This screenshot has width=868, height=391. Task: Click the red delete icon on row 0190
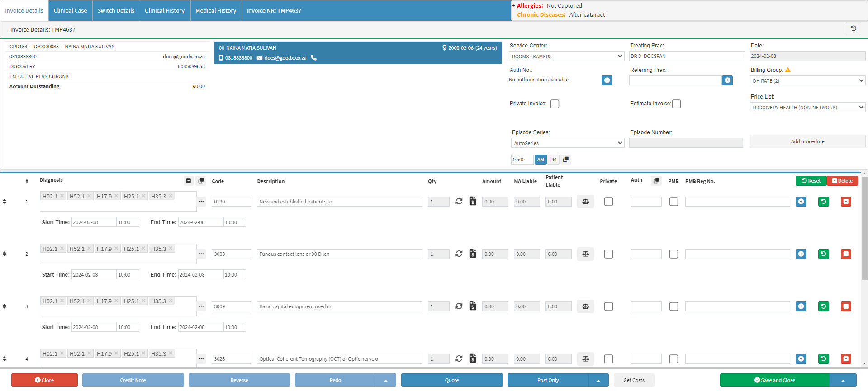click(x=845, y=202)
